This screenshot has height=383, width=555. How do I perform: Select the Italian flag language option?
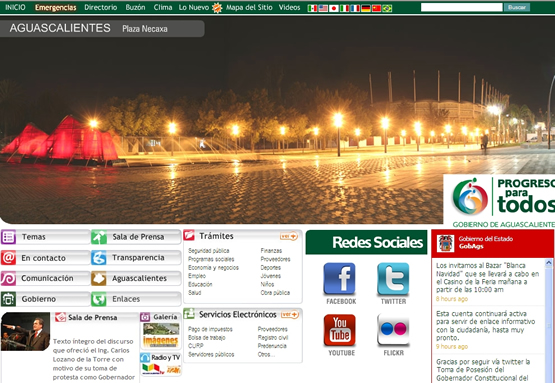344,8
